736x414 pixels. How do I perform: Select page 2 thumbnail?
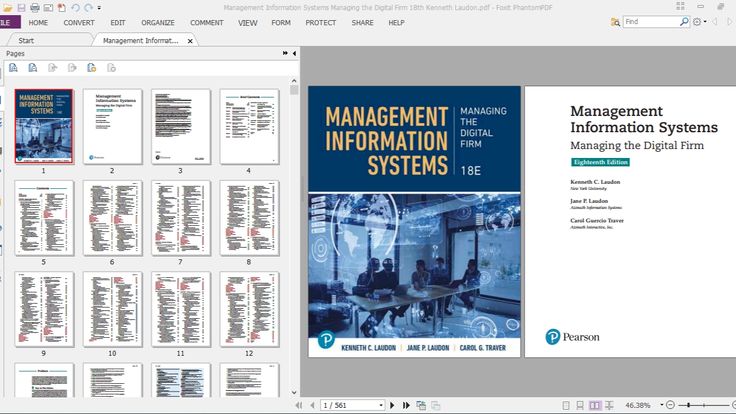tap(113, 126)
